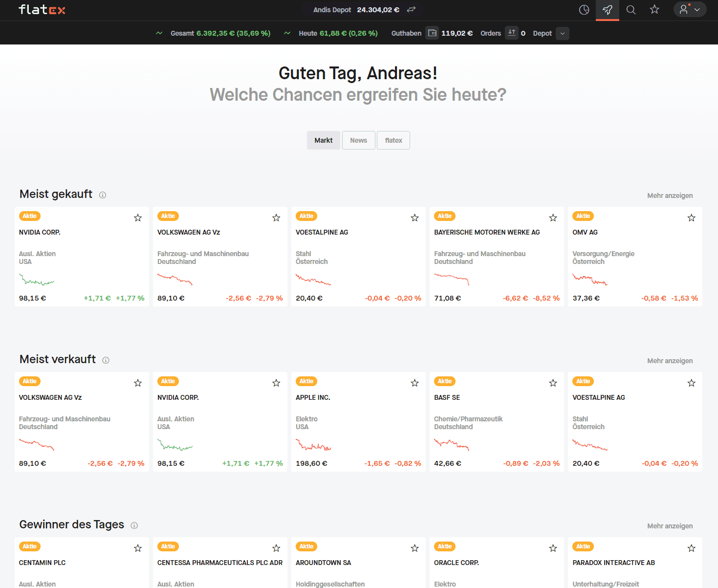Viewport: 718px width, 588px height.
Task: Open CENTAMIN PLC stock title
Action: click(x=42, y=563)
